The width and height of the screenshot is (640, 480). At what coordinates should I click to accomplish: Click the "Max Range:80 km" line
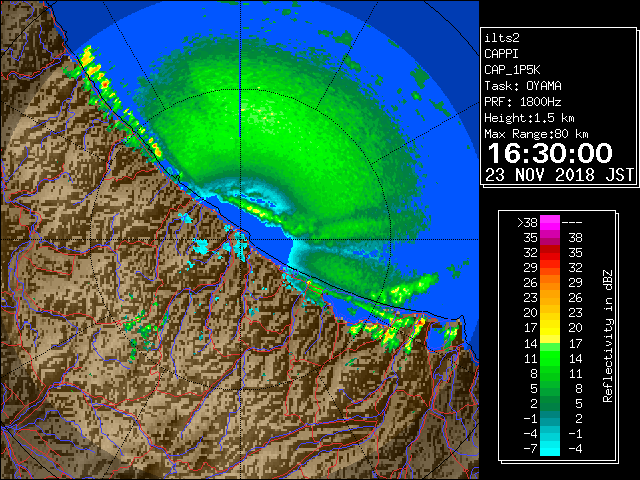[x=536, y=134]
